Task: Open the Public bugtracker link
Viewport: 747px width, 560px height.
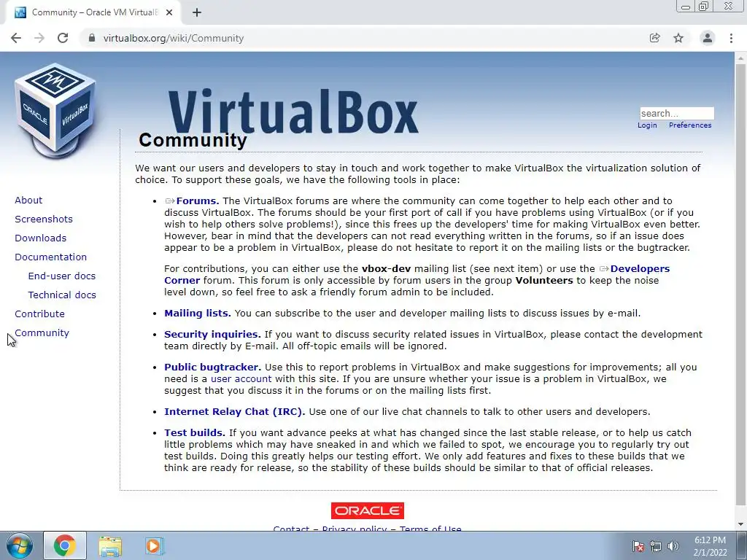Action: click(212, 367)
